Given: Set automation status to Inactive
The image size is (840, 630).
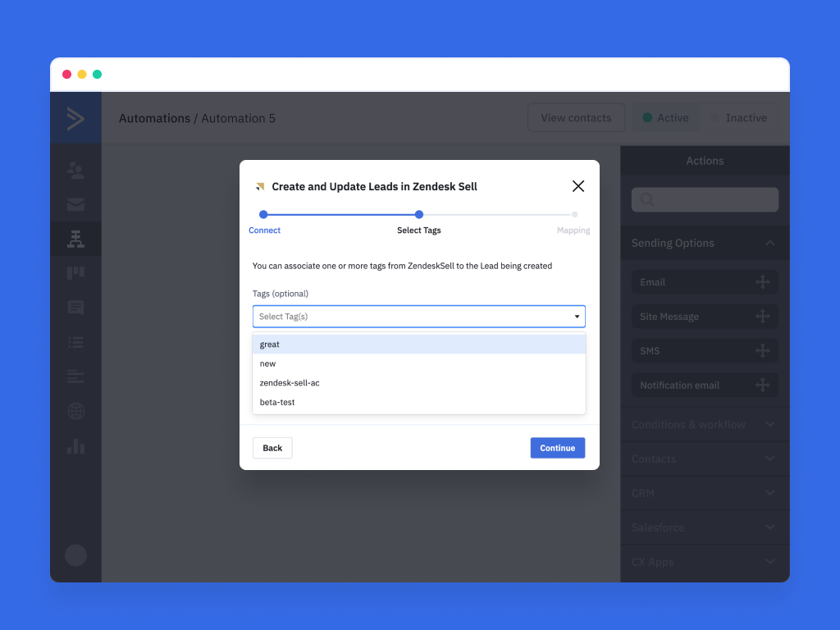Looking at the screenshot, I should [x=738, y=118].
